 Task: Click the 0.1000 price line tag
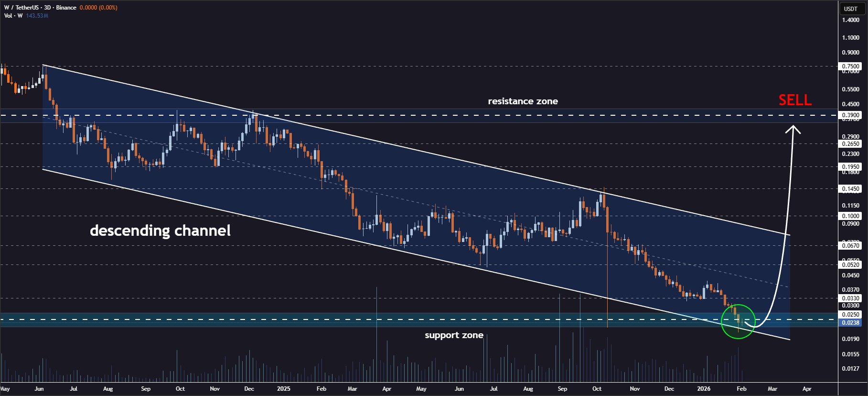[x=850, y=216]
